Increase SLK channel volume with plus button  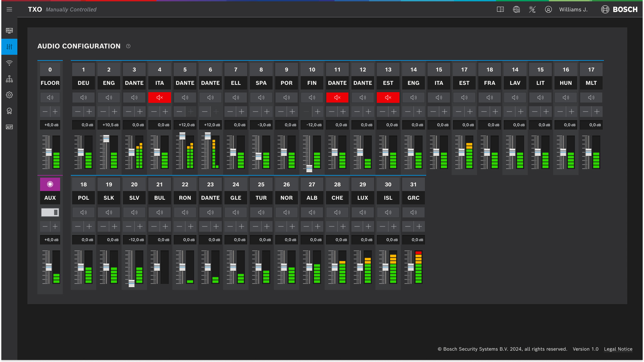point(114,226)
